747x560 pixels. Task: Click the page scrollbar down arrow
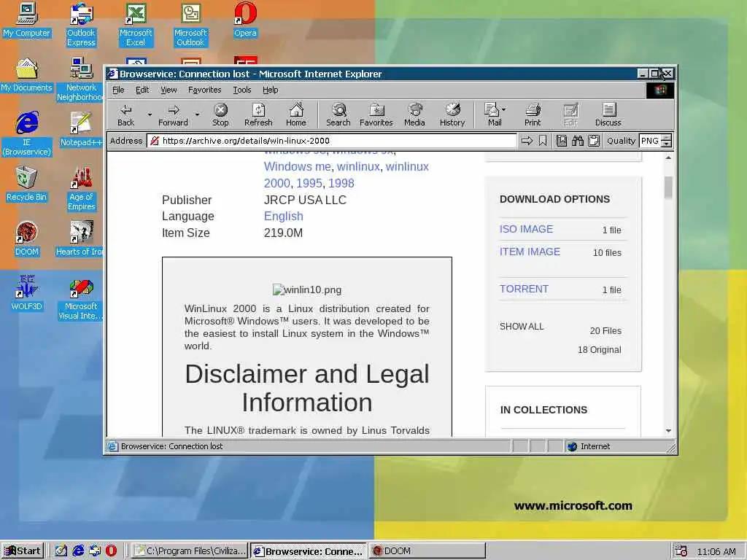click(668, 430)
